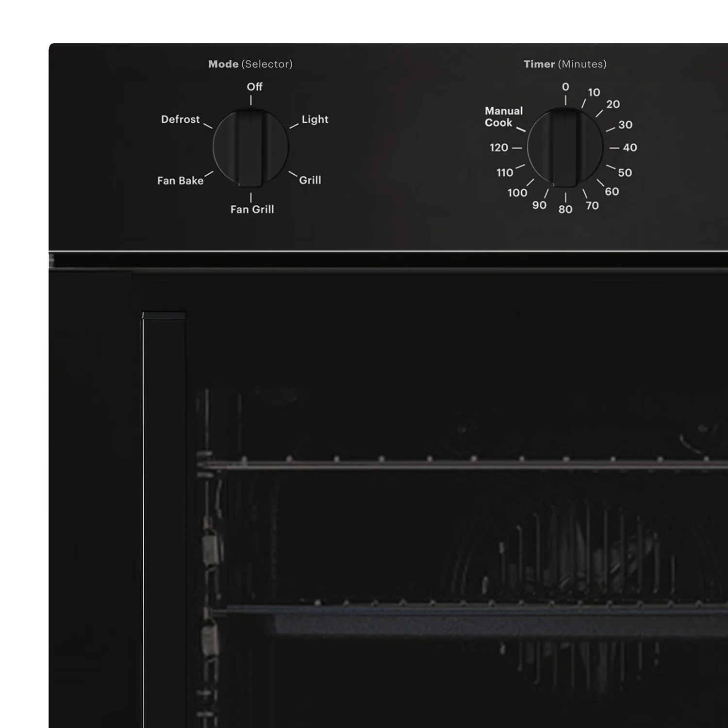Click the Timer (Minutes) heading

click(x=565, y=64)
